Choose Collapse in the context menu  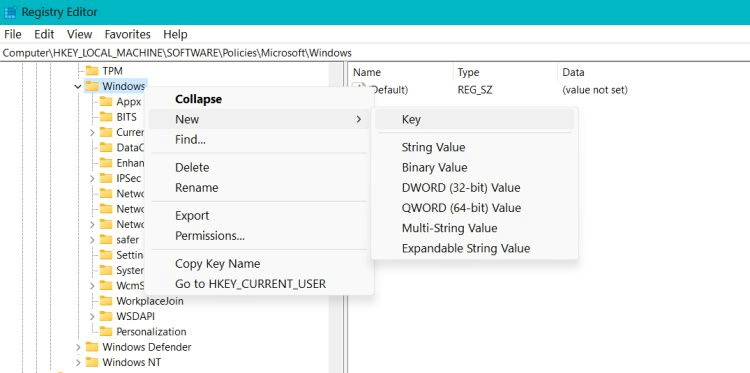coord(259,99)
